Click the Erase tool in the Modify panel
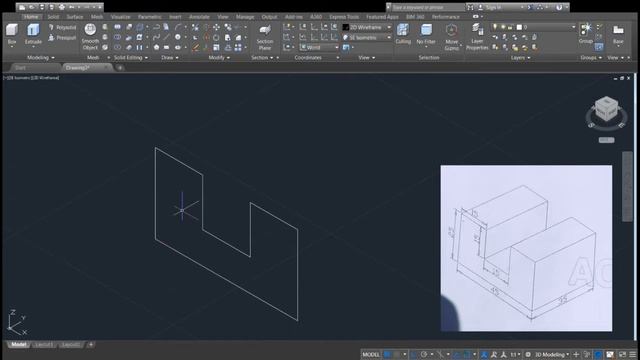 point(196,47)
